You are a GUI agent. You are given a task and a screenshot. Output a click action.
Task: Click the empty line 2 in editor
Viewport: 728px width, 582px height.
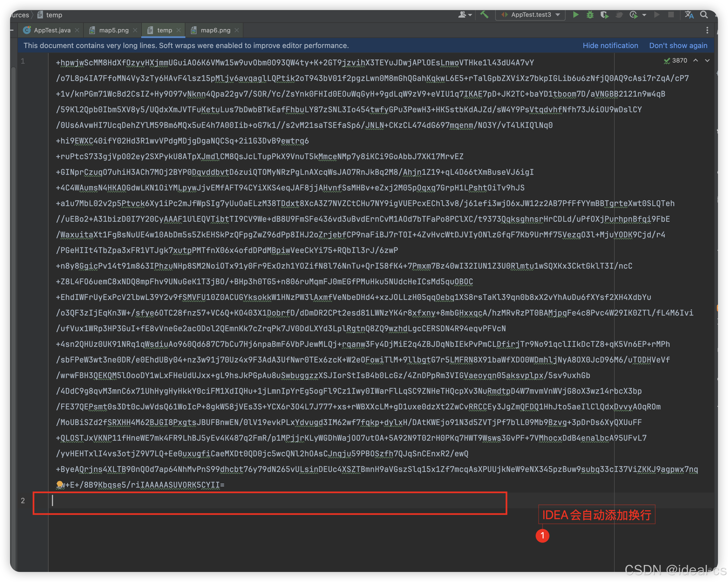[x=270, y=501]
